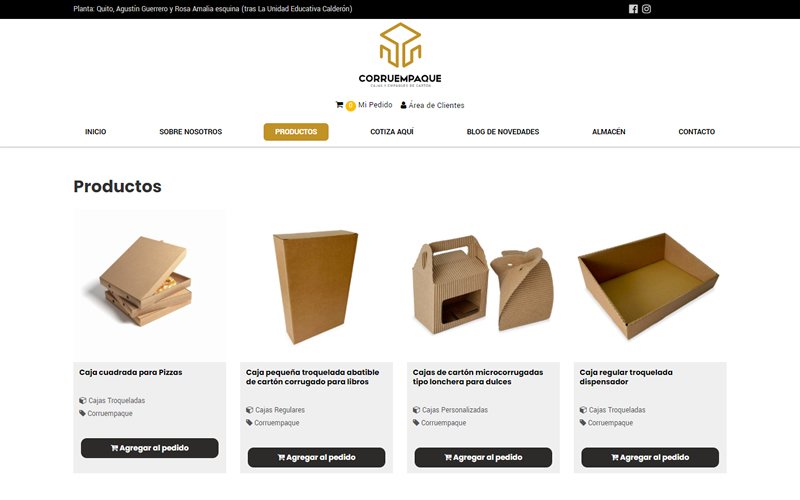The height and width of the screenshot is (500, 800).
Task: Open the Mi Pedido link
Action: click(x=375, y=105)
